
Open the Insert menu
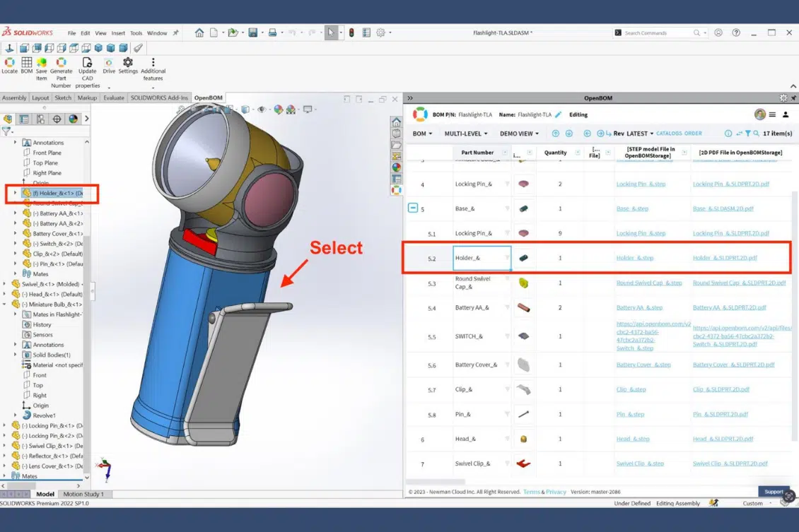pos(118,33)
